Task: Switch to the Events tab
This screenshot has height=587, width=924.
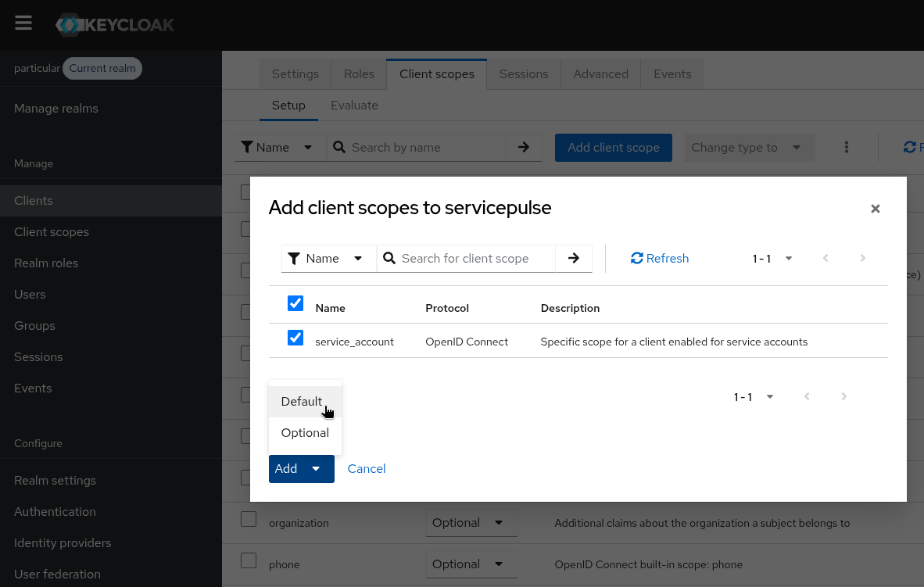Action: tap(672, 74)
